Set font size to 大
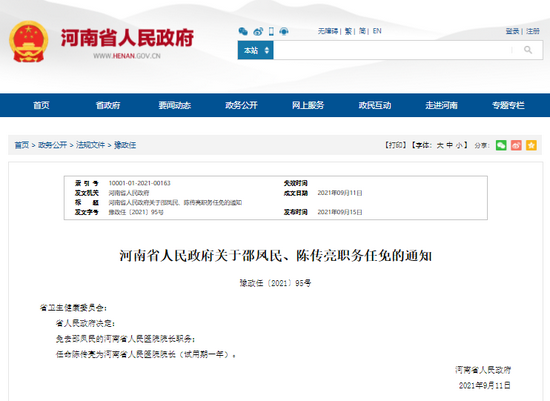550x401 pixels. [440, 145]
